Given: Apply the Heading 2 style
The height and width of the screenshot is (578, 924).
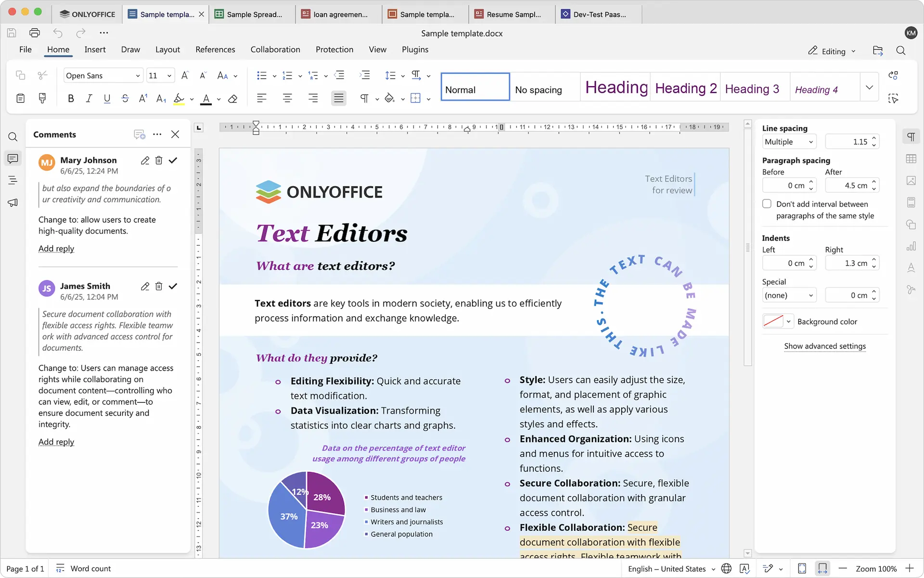Looking at the screenshot, I should point(685,87).
